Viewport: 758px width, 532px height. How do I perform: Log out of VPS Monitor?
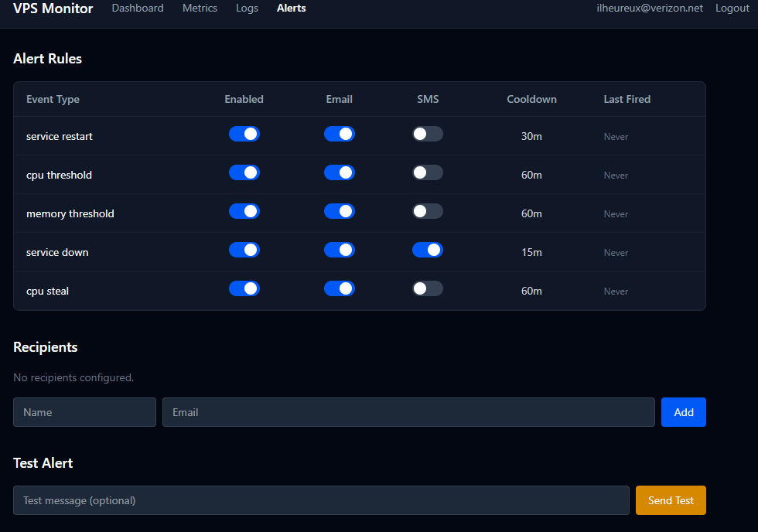(x=732, y=8)
